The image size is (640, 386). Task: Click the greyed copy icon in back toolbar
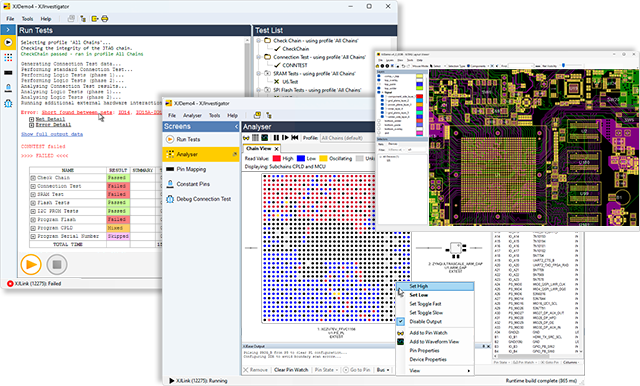pyautogui.click(x=71, y=19)
